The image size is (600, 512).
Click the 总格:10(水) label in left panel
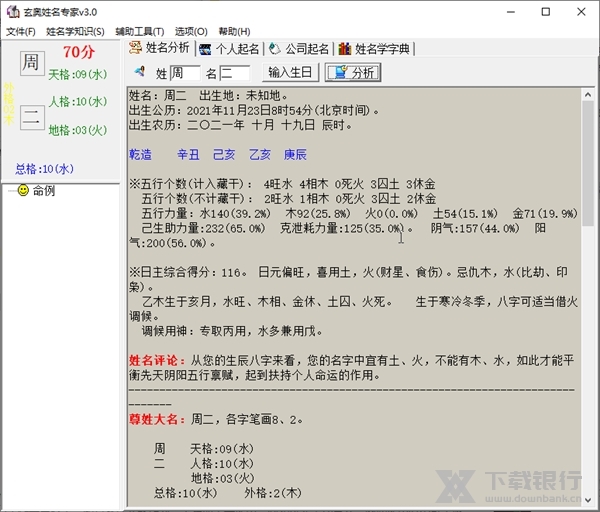pos(45,169)
